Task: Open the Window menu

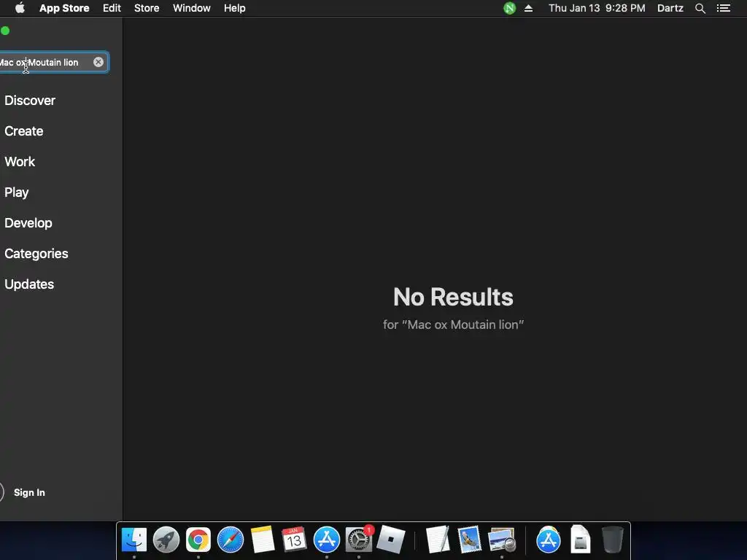Action: (192, 8)
